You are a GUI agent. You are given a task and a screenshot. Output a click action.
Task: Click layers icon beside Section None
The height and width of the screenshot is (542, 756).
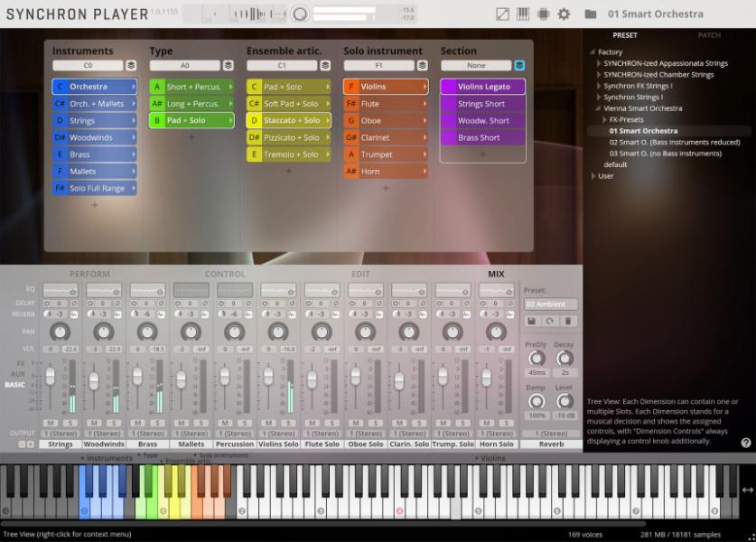point(519,66)
